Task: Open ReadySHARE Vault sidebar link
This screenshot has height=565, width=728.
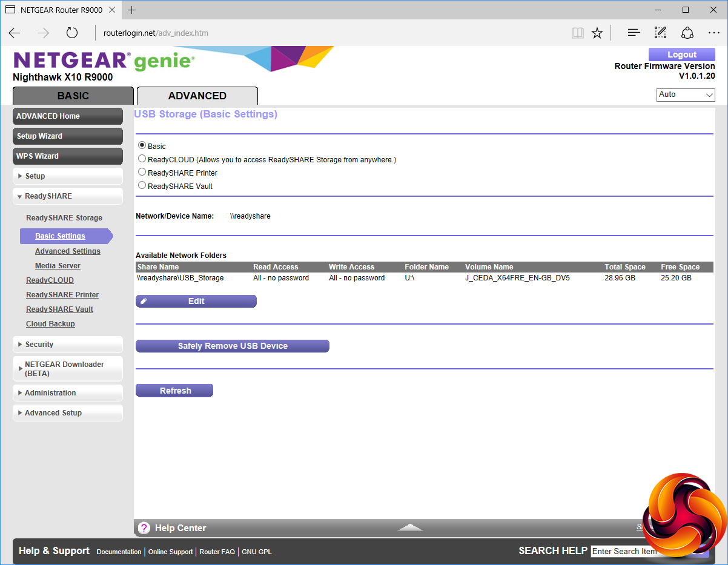Action: tap(59, 309)
